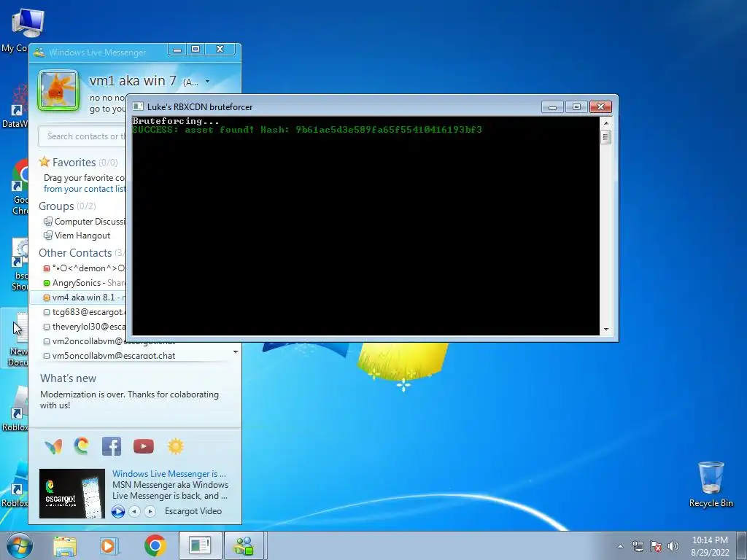Select the vm2oncollabvm contact
Image resolution: width=747 pixels, height=560 pixels.
[109, 341]
